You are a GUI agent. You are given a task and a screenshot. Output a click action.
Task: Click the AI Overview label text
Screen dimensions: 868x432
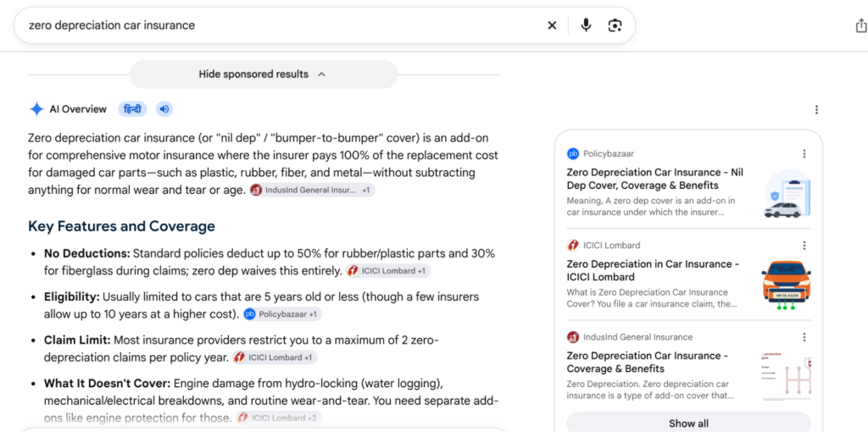click(x=78, y=109)
